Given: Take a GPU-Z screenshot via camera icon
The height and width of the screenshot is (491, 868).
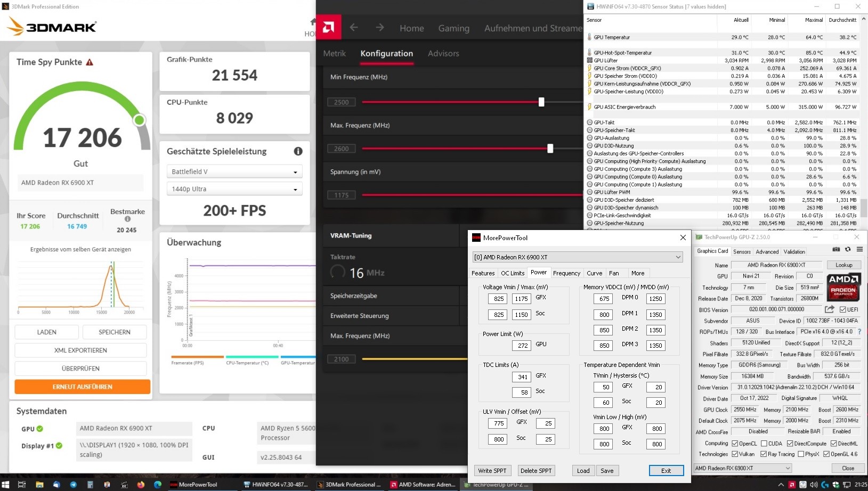Looking at the screenshot, I should tap(836, 249).
